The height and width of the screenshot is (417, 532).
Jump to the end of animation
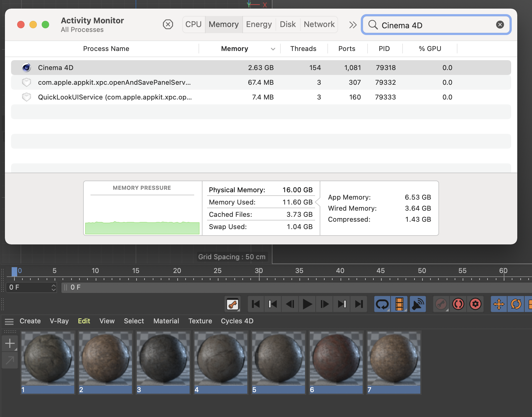[x=359, y=304]
